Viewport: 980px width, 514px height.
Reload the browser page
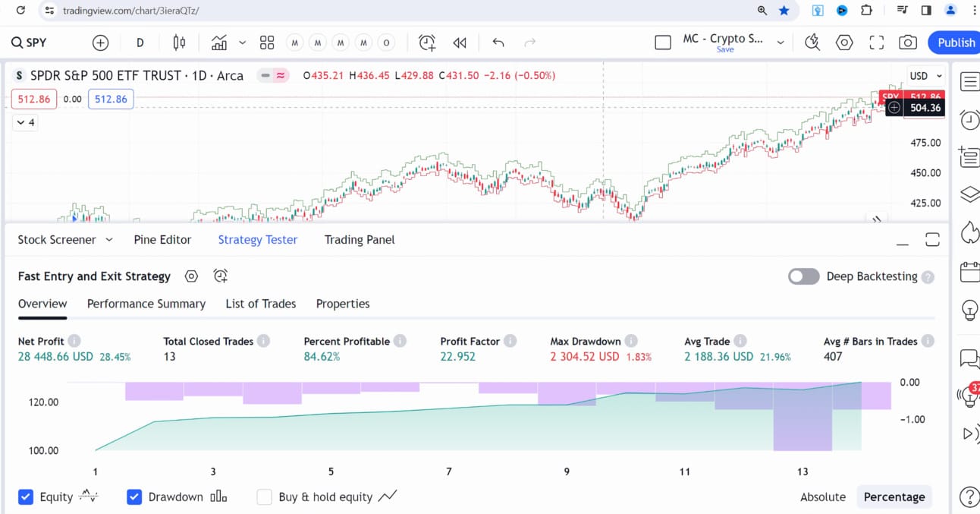(x=20, y=11)
